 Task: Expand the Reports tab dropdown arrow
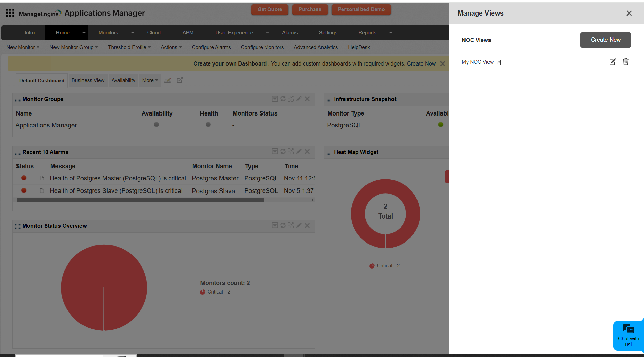tap(391, 33)
